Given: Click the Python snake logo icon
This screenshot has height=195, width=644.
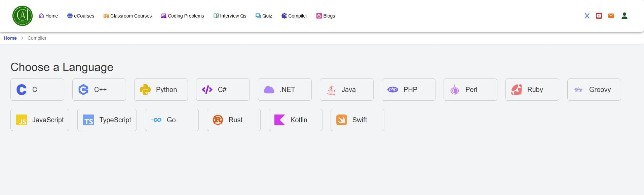Looking at the screenshot, I should (x=145, y=90).
